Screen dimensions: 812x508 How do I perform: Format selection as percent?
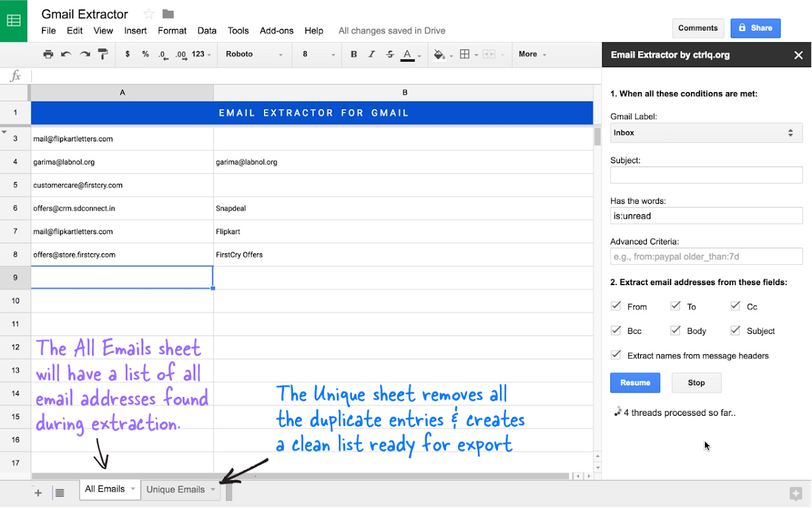coord(144,54)
